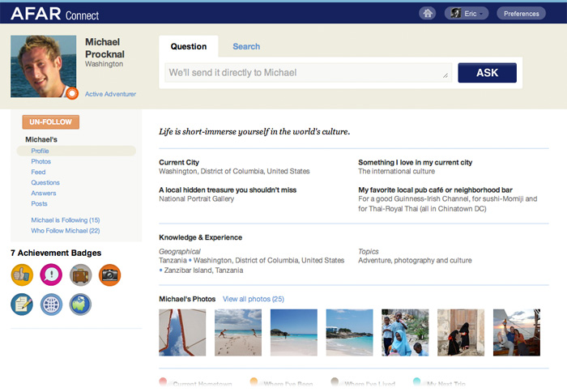Open Who Follow Michael (22) list
The height and width of the screenshot is (392, 567).
65,231
